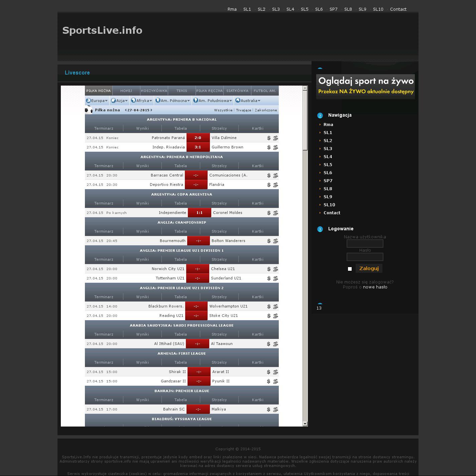This screenshot has width=476, height=476.
Task: Click the blue arrow icon beside Nawigacja
Action: pyautogui.click(x=320, y=115)
